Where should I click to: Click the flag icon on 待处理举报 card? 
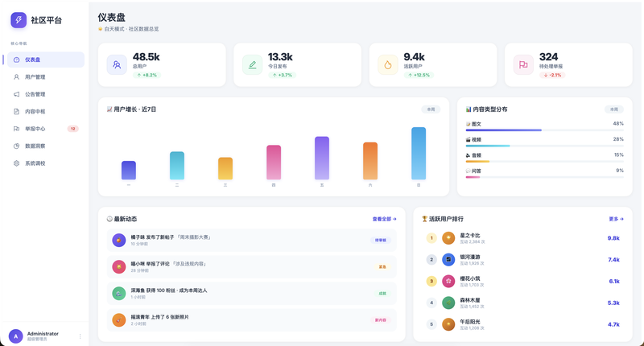click(523, 65)
